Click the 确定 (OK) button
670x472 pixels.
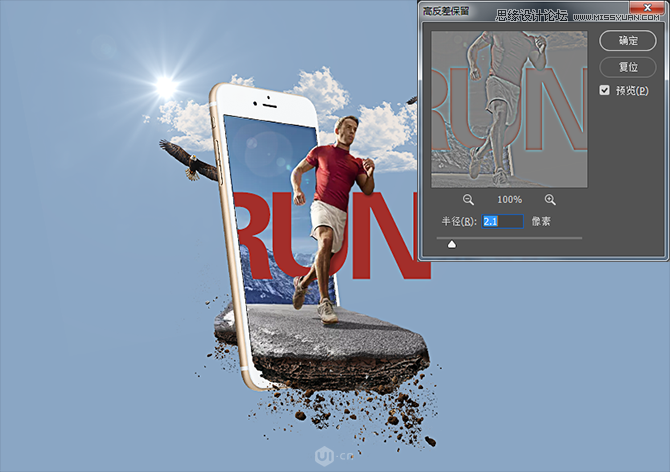[627, 41]
